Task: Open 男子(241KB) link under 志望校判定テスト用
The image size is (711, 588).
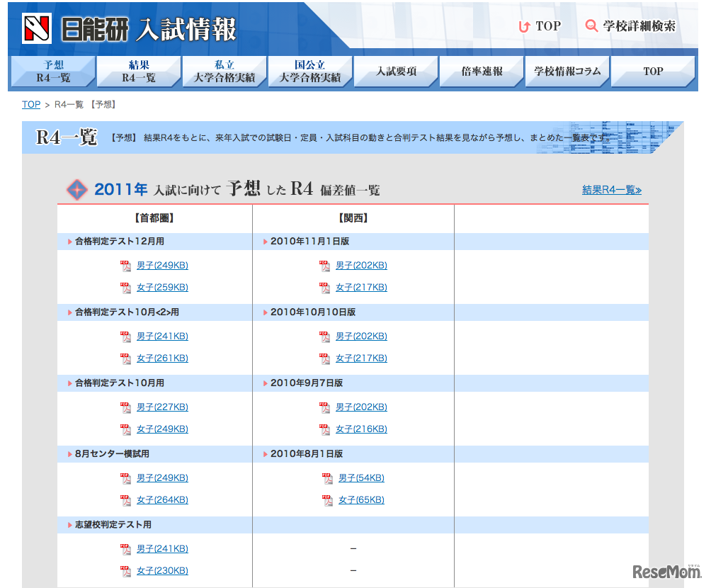Action: click(x=162, y=548)
